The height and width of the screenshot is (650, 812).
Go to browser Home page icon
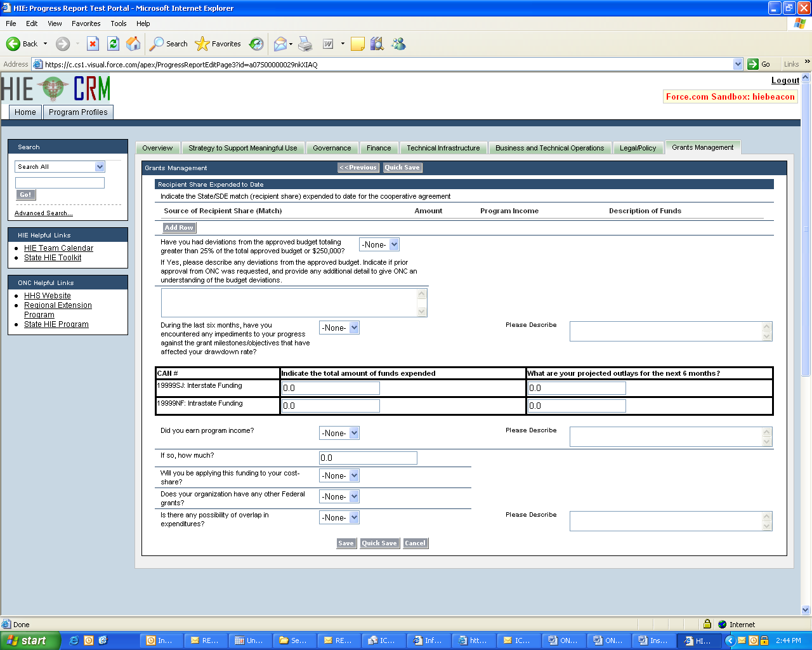tap(133, 44)
